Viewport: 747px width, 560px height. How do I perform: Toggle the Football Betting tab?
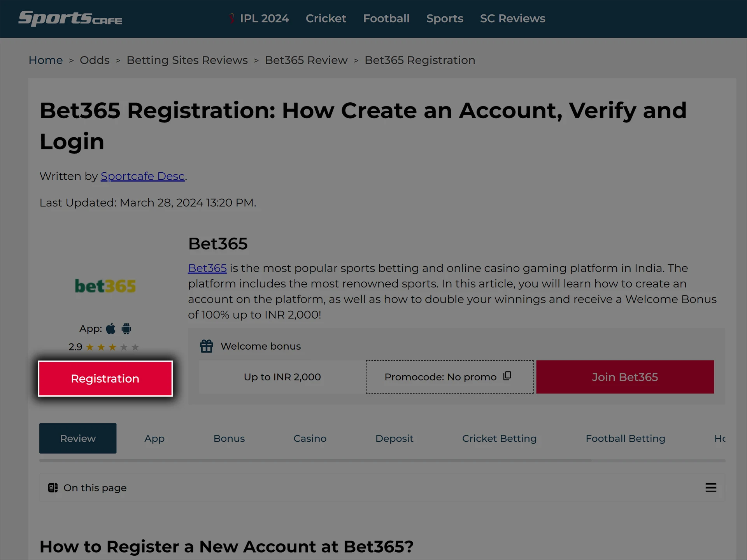point(625,438)
